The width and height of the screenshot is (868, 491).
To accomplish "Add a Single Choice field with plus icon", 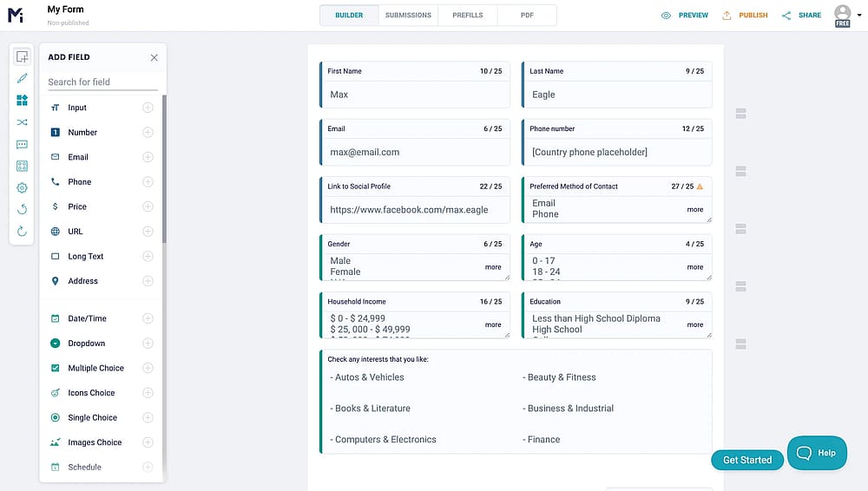I will (148, 417).
